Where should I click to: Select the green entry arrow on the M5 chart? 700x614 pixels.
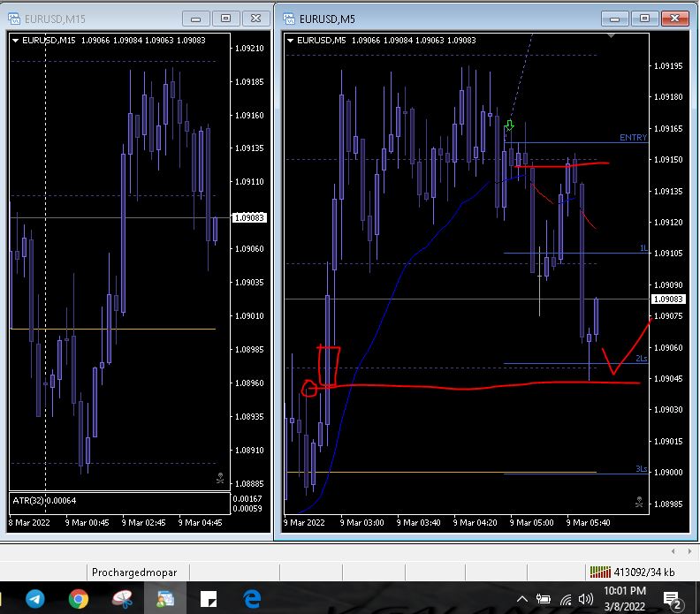tap(510, 126)
